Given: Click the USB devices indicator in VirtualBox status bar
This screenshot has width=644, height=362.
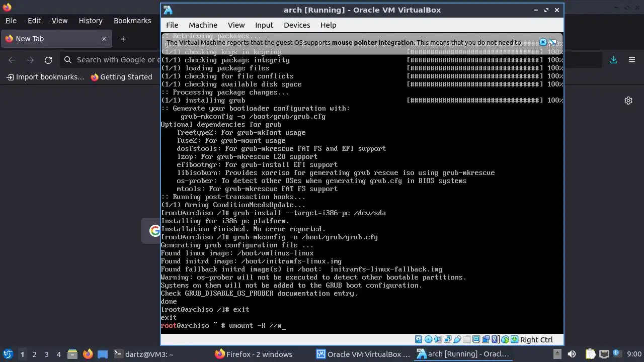Looking at the screenshot, I should click(457, 339).
